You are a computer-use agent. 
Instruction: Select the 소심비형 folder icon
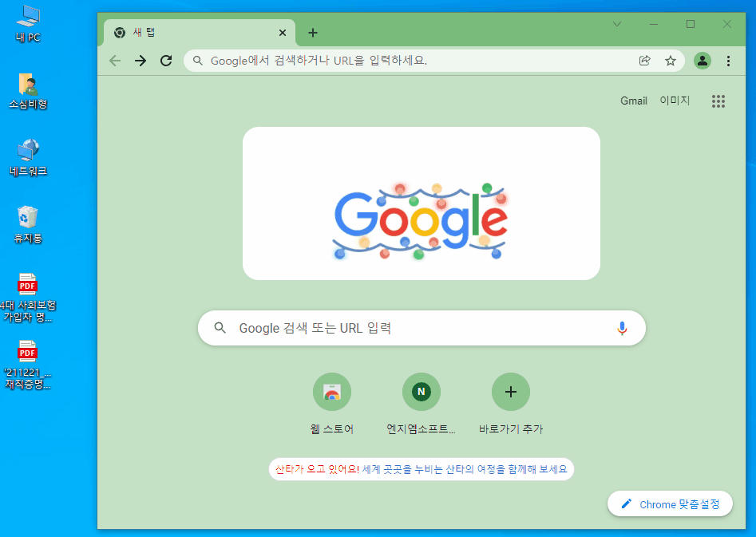28,91
